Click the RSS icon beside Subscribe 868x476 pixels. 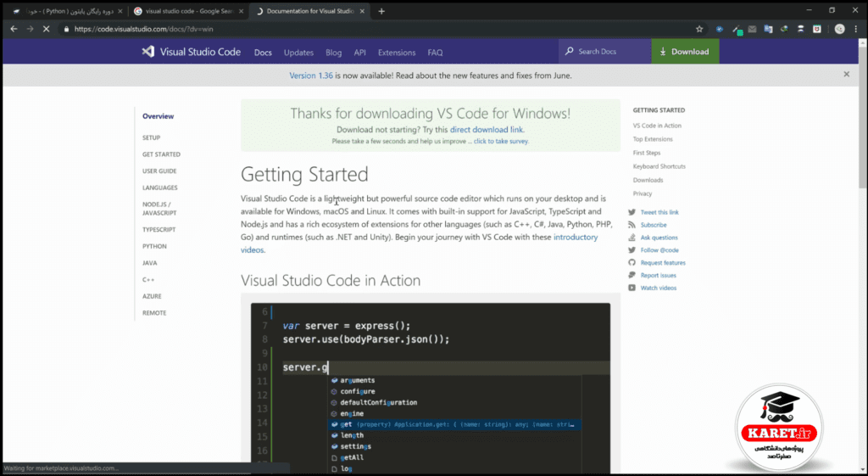[x=632, y=225]
